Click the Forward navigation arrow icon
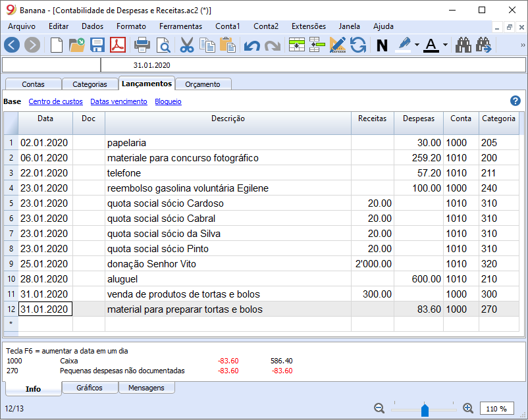 click(x=32, y=45)
